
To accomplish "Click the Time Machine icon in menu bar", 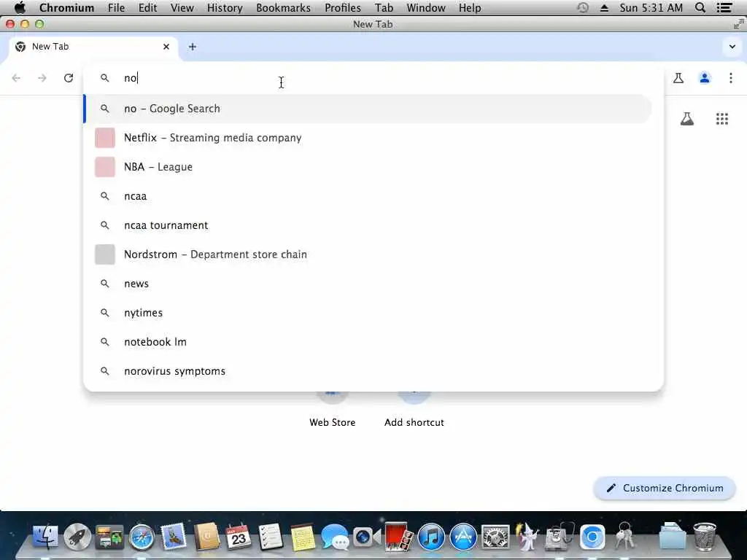I will click(x=583, y=7).
